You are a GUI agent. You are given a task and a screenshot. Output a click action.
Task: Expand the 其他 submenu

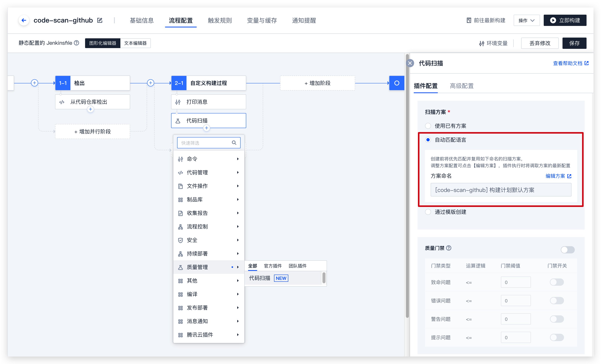tap(238, 281)
